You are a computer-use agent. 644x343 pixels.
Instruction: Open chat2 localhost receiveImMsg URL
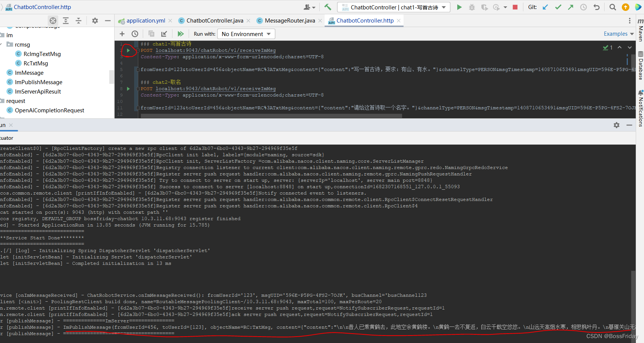pyautogui.click(x=216, y=89)
